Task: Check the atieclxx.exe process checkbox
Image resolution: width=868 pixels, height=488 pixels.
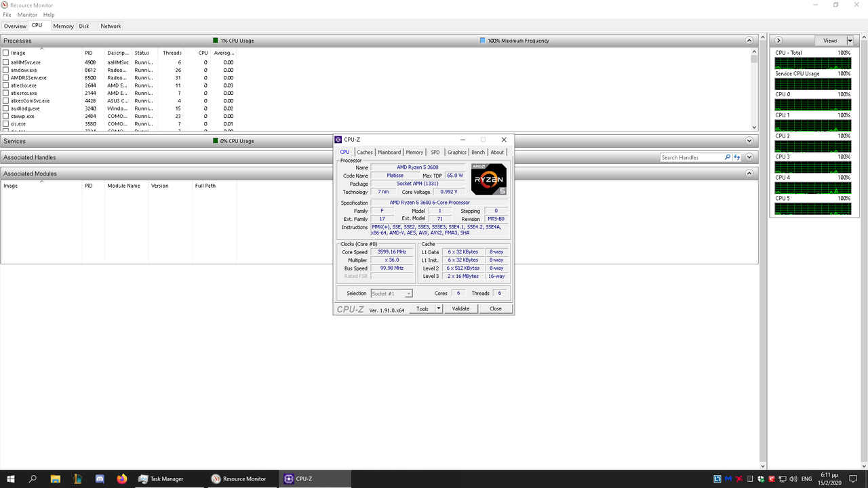Action: (6, 85)
